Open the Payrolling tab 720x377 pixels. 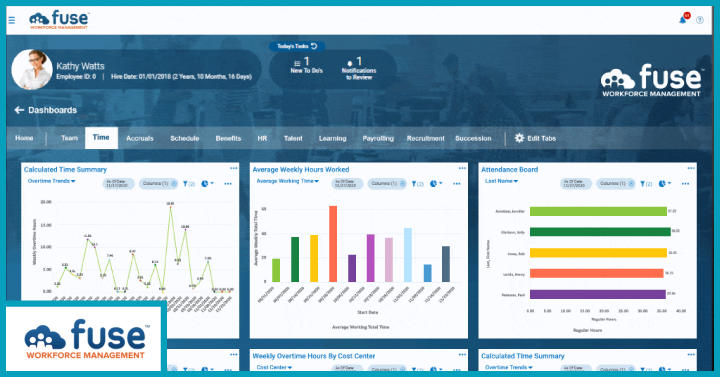coord(378,138)
